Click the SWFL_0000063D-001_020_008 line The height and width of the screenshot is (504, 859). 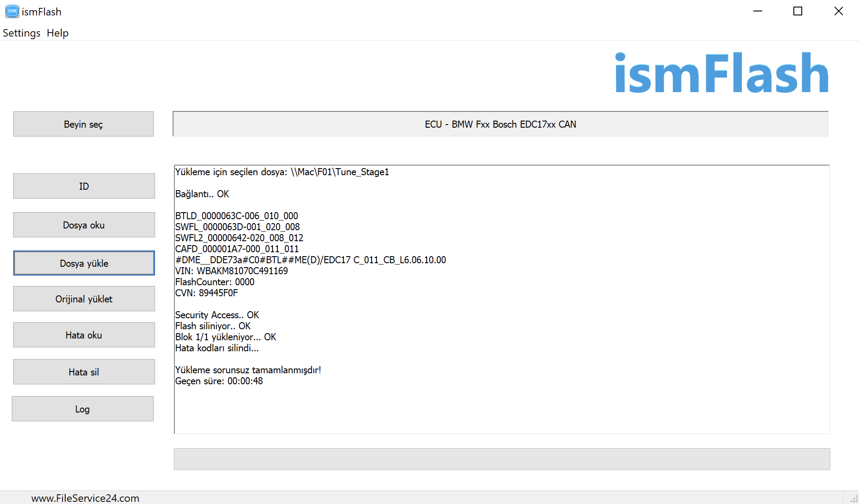click(238, 227)
